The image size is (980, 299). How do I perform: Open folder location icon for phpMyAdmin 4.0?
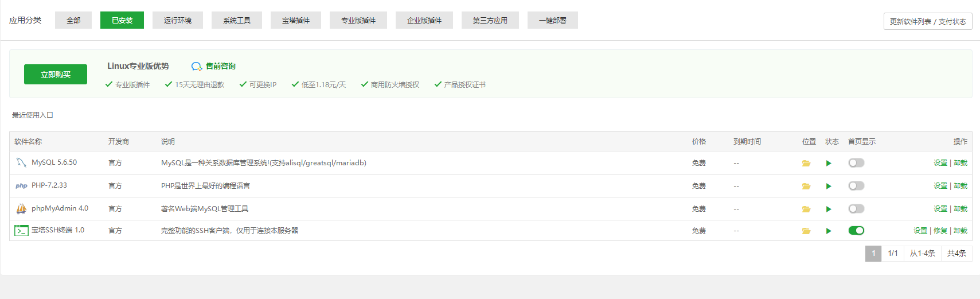click(806, 209)
